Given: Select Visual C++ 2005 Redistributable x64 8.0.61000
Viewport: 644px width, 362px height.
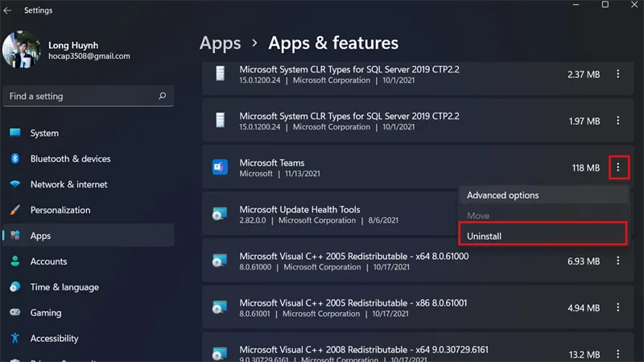Looking at the screenshot, I should click(x=354, y=256).
